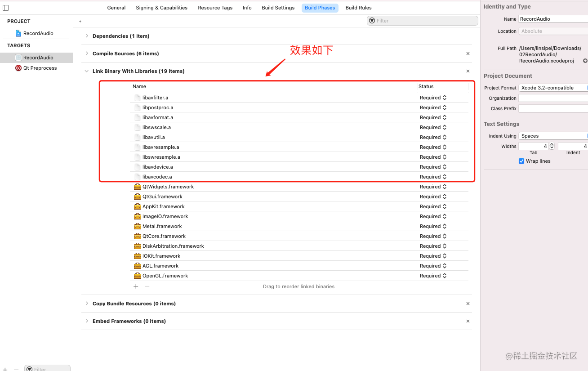
Task: Select the libavdevice.a row
Action: (299, 167)
